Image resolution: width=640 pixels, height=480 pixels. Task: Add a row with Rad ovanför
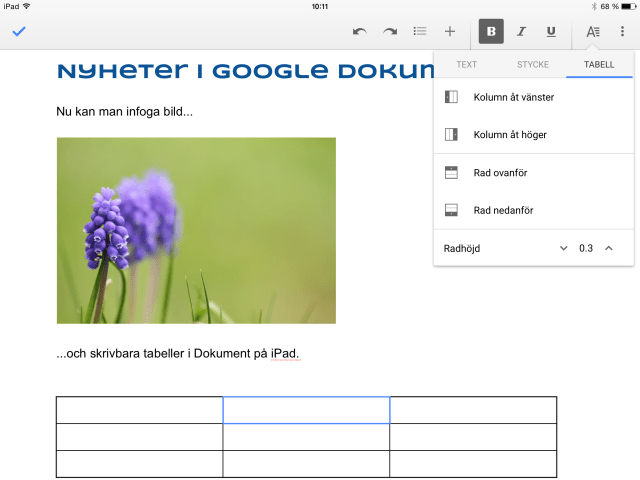(500, 173)
